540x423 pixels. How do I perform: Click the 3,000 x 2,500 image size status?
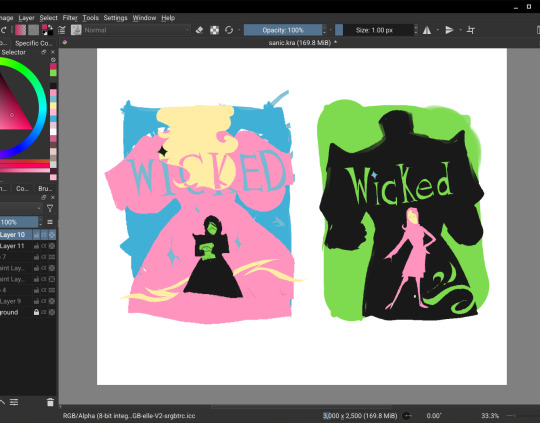pyautogui.click(x=360, y=416)
